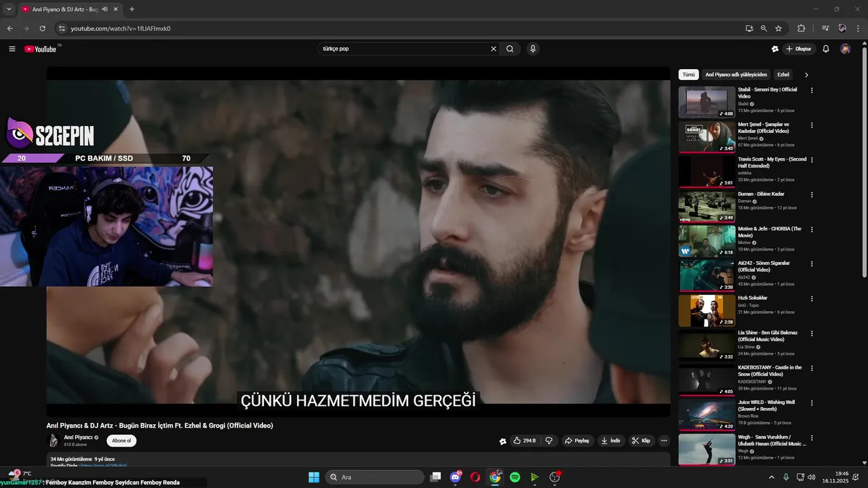
Task: Open 'Wegh - Sana Vuruldum' video title
Action: [x=772, y=440]
